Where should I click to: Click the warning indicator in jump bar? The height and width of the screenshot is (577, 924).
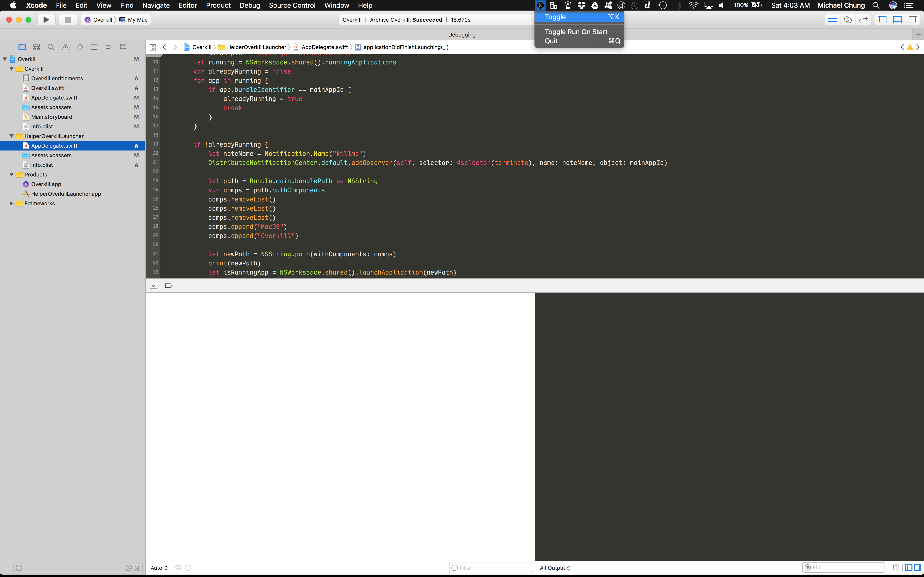(910, 47)
